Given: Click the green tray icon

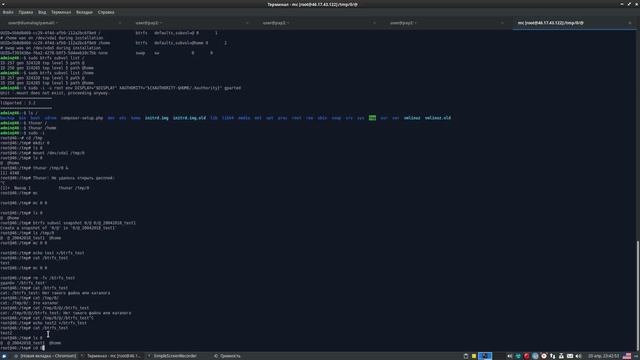Looking at the screenshot, I should (518, 356).
